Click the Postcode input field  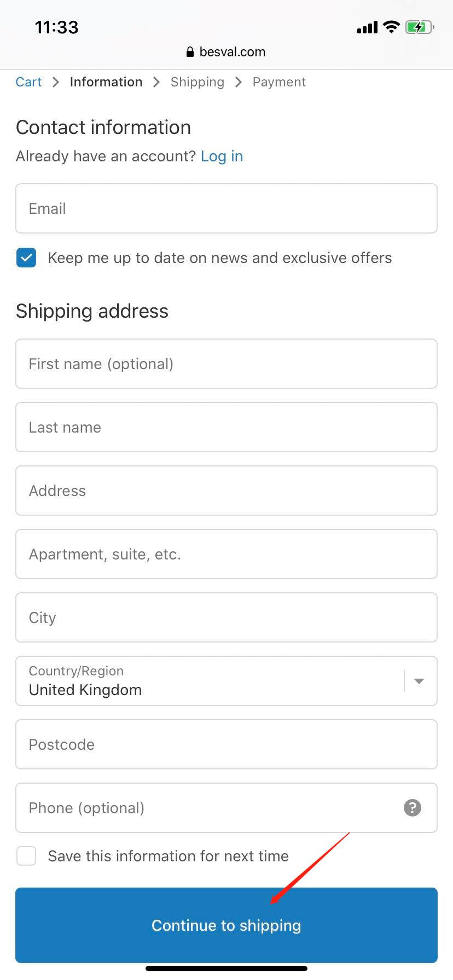click(226, 744)
